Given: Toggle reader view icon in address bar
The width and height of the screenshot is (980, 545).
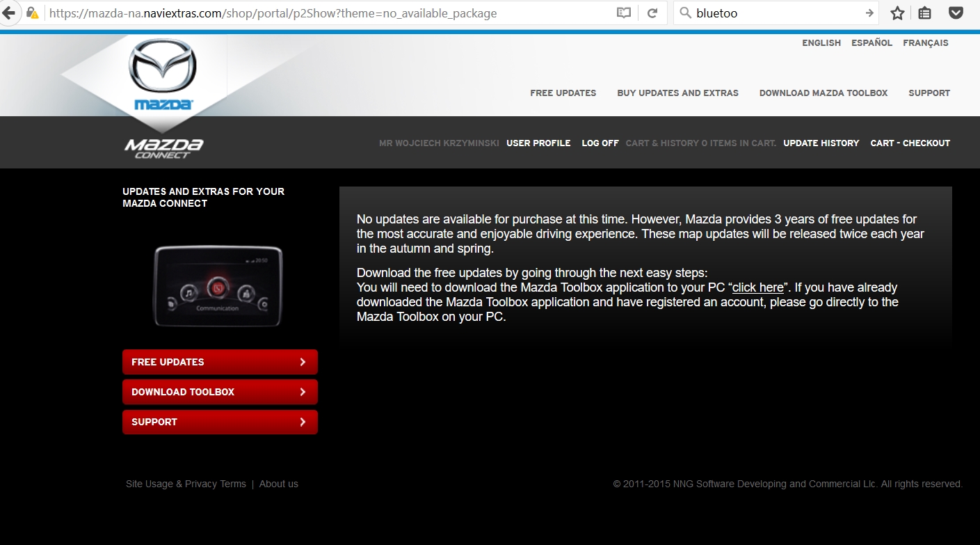Looking at the screenshot, I should coord(624,13).
